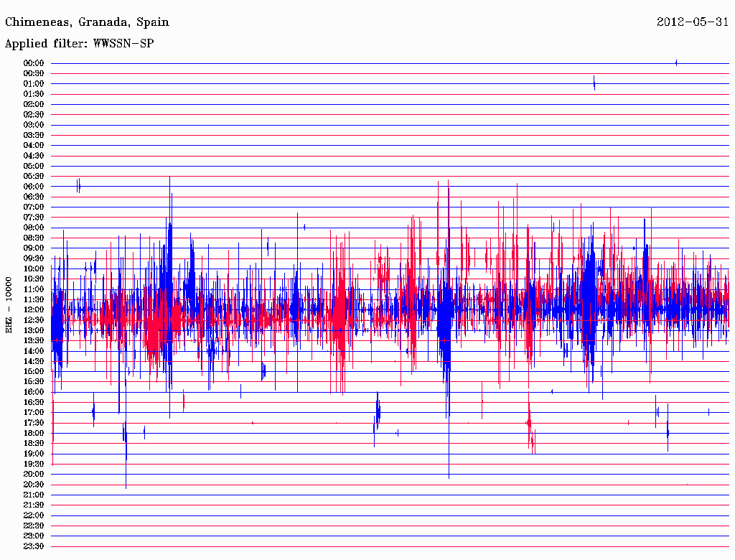Screen dimensions: 735x560
Task: Select the 02:00 time label
Action: tap(33, 105)
